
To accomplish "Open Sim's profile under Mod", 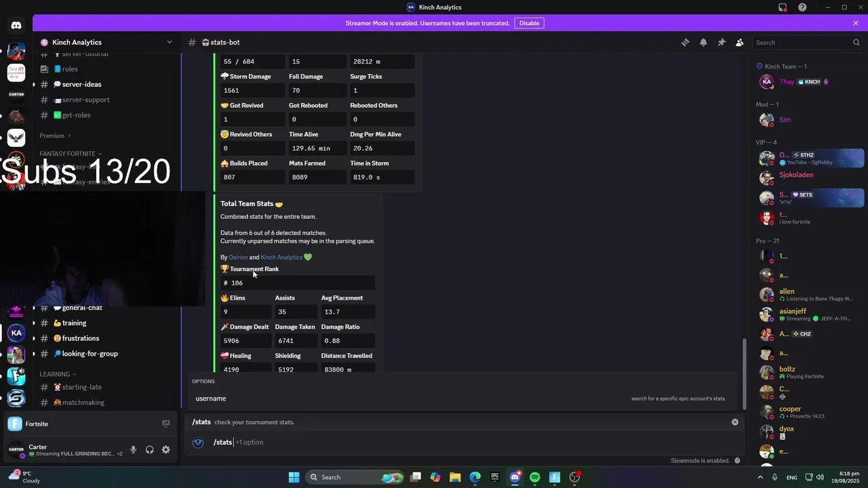I will pos(809,120).
